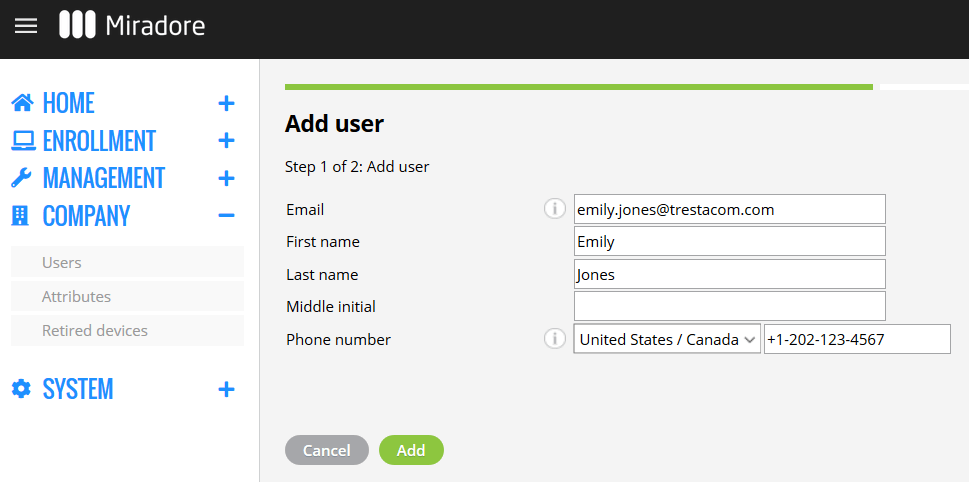Click the System gear icon
Viewport: 969px width, 482px height.
point(22,389)
